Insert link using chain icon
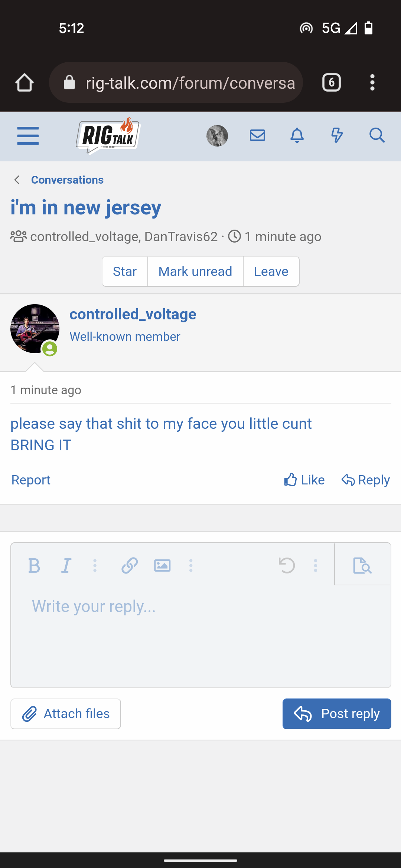 coord(130,566)
